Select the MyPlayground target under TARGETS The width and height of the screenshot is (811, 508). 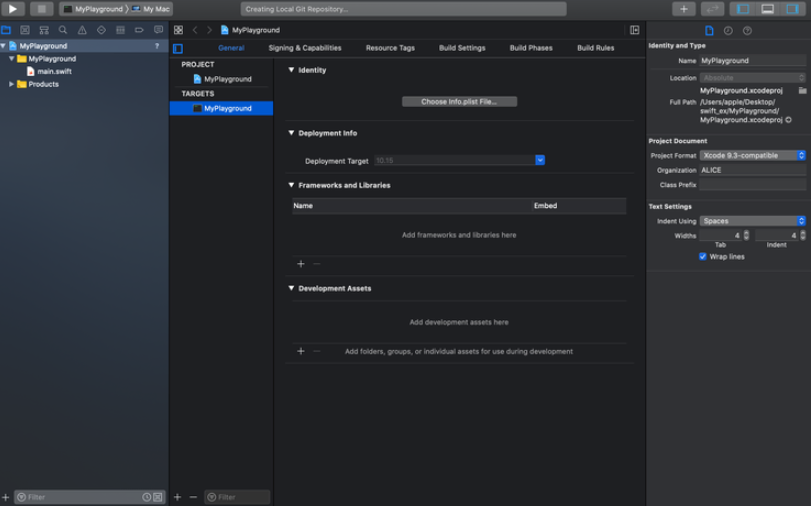point(221,108)
